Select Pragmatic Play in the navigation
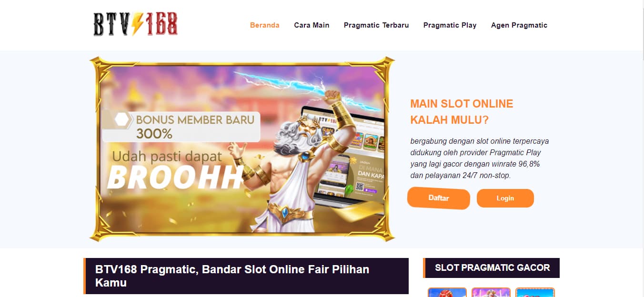The height and width of the screenshot is (297, 644). [450, 25]
